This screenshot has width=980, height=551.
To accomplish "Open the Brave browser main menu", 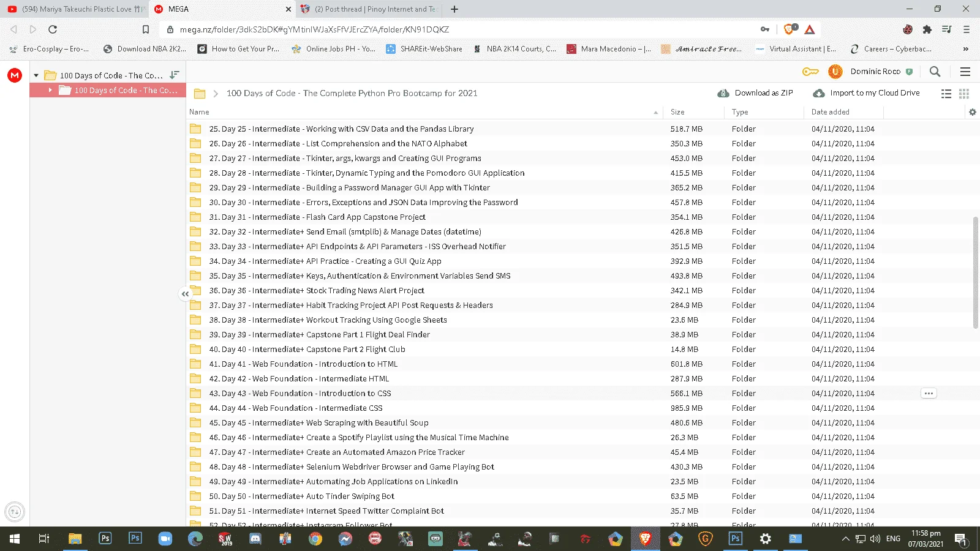I will [967, 29].
